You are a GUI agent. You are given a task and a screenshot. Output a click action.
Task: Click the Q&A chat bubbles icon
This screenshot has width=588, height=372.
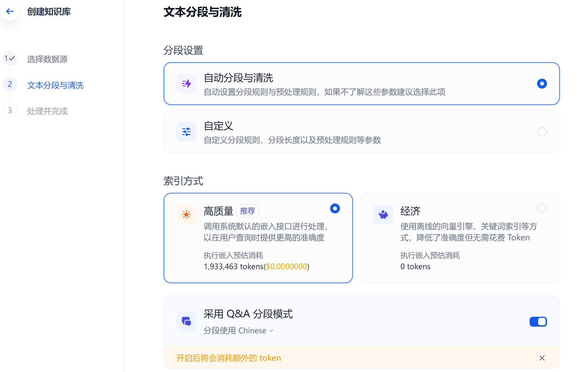tap(186, 321)
